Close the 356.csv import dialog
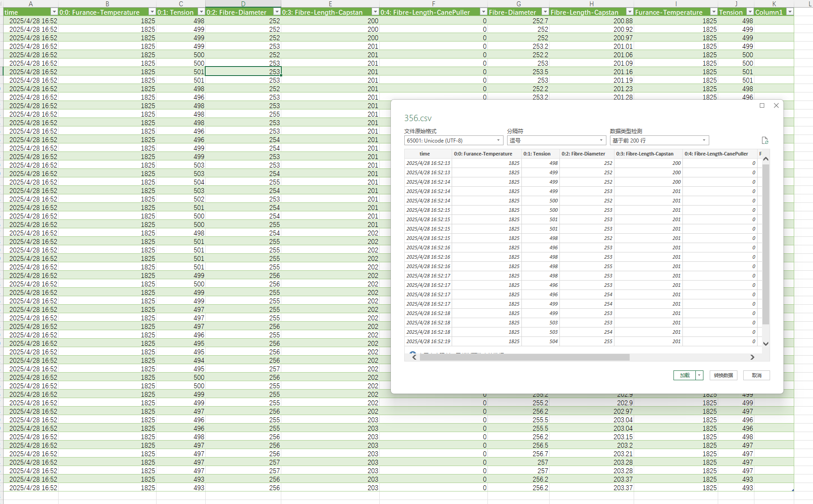The height and width of the screenshot is (504, 813). point(776,105)
